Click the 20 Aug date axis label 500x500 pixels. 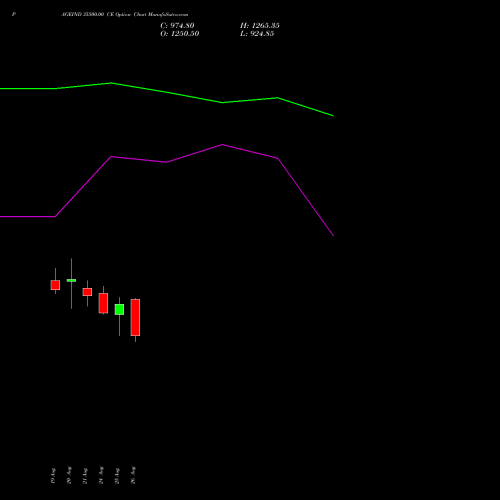(x=69, y=475)
